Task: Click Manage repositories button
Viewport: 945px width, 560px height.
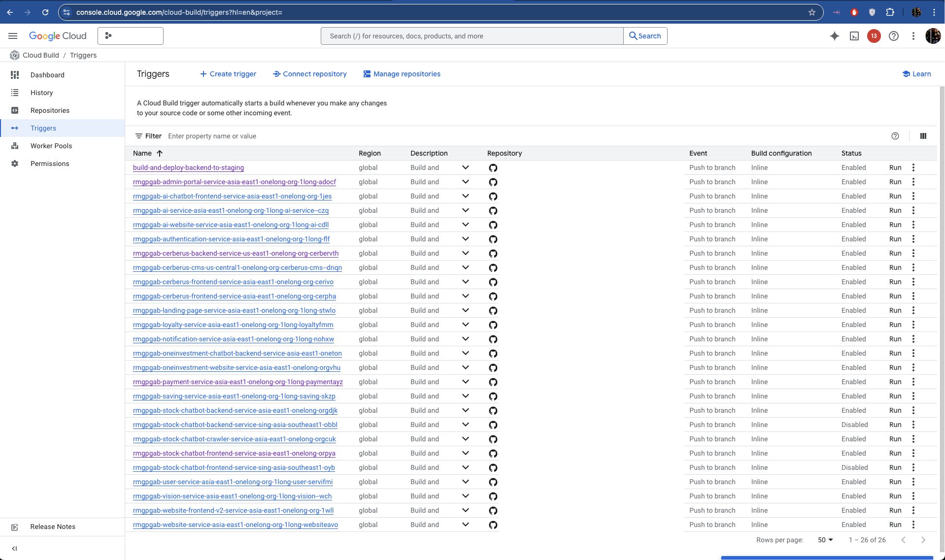Action: (x=402, y=74)
